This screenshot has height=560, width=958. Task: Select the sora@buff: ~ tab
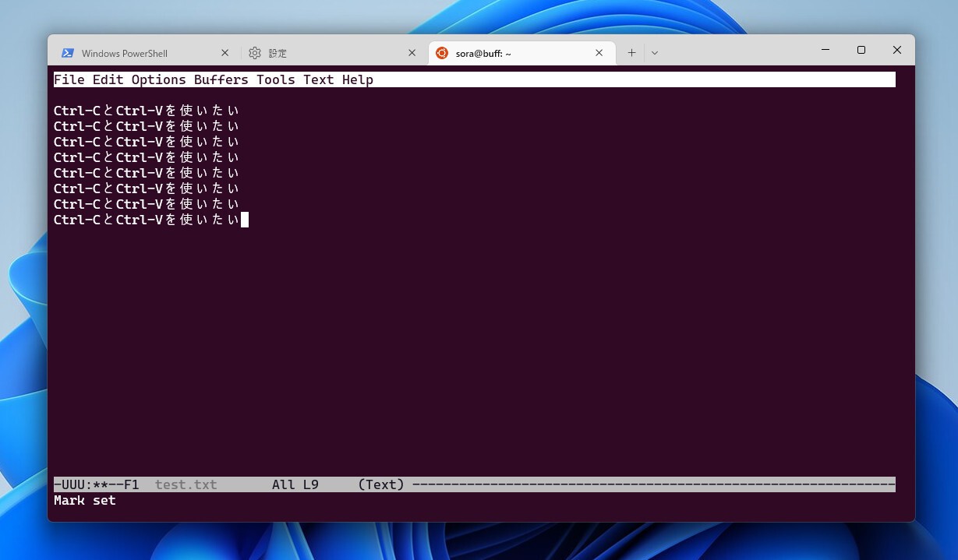coord(521,53)
